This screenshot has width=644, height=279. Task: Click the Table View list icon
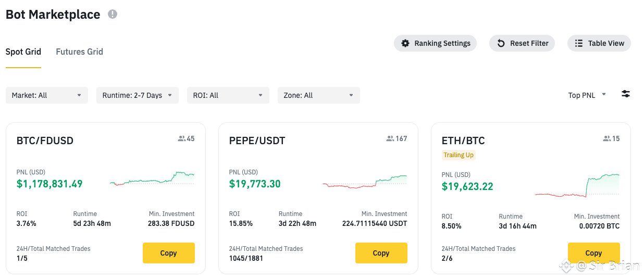coord(579,43)
